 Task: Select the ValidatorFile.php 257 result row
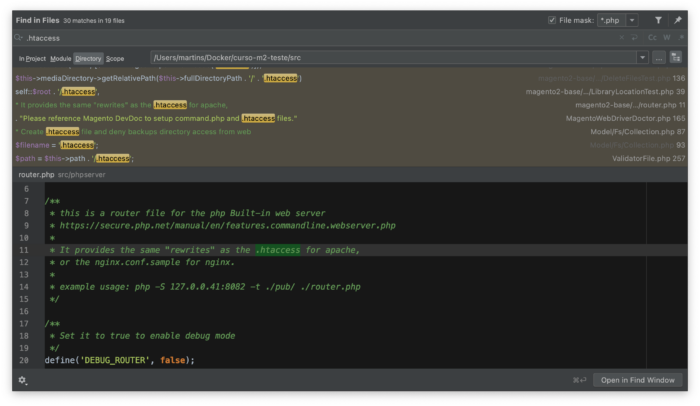[350, 159]
